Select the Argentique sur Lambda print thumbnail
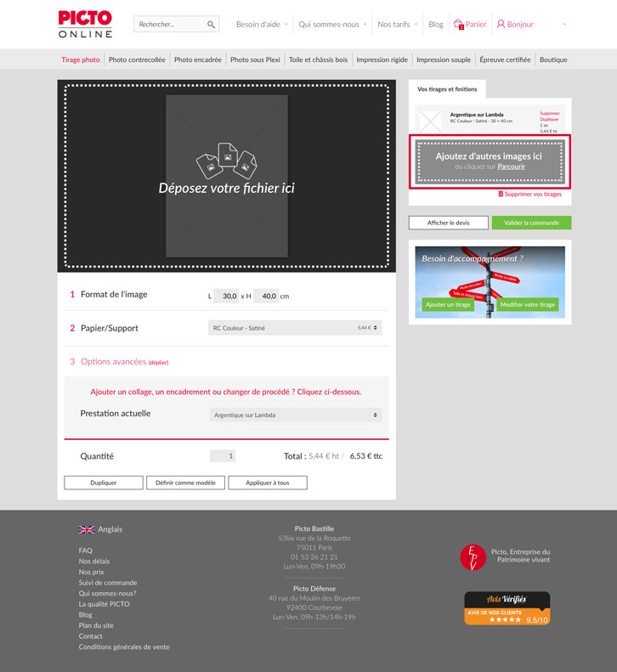Image resolution: width=617 pixels, height=672 pixels. click(430, 121)
